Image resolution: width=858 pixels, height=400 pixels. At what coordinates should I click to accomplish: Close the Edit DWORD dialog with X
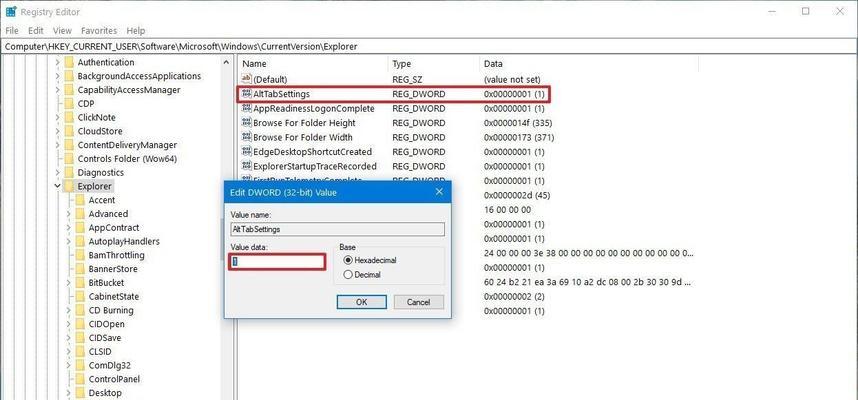[439, 192]
